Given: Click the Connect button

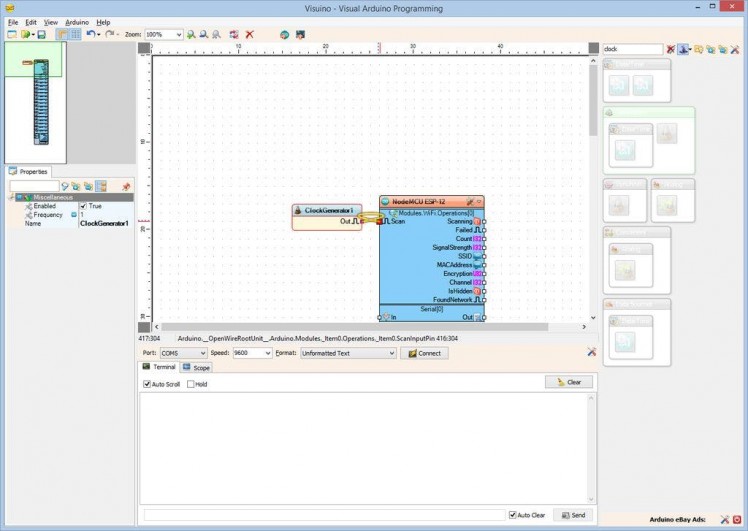Looking at the screenshot, I should click(x=424, y=353).
